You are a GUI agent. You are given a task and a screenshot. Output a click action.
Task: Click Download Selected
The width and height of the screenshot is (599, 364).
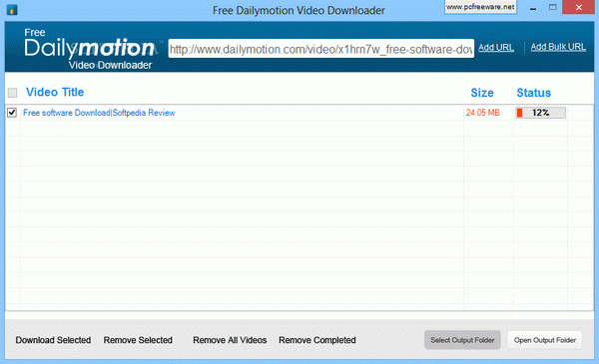click(x=53, y=340)
